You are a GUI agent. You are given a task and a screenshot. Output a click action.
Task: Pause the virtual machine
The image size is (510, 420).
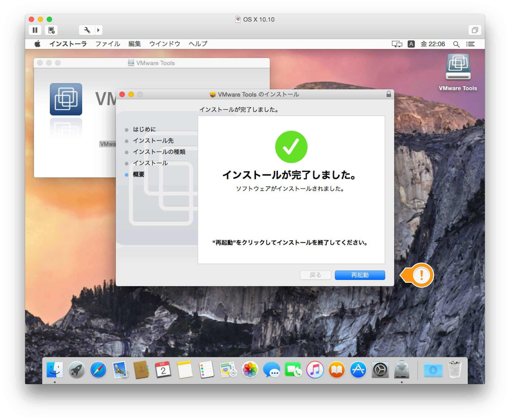tap(35, 30)
